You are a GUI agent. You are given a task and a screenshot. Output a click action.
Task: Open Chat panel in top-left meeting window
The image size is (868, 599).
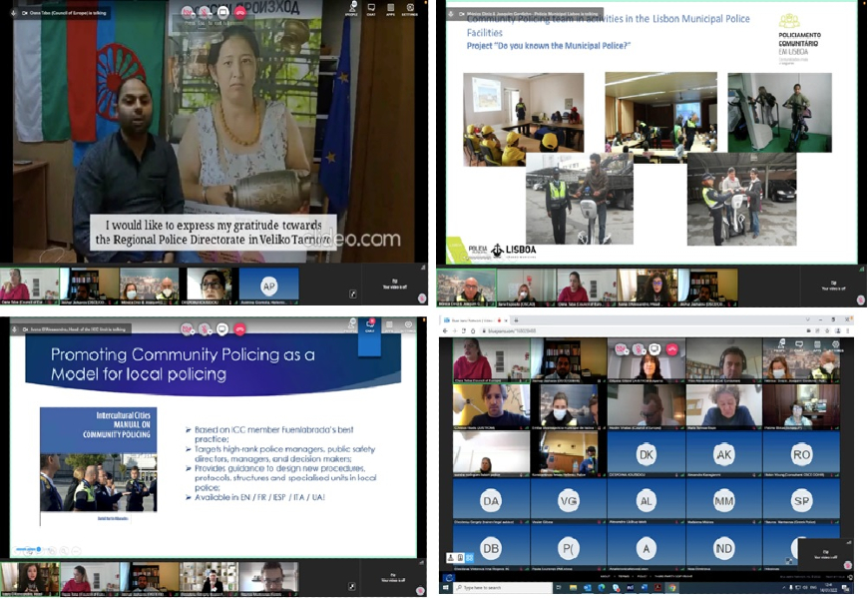click(x=371, y=8)
